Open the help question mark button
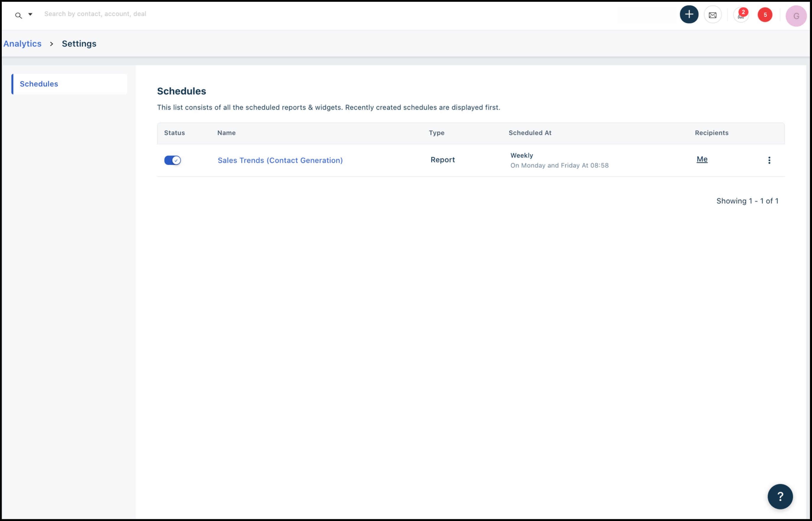This screenshot has width=812, height=521. 780,496
